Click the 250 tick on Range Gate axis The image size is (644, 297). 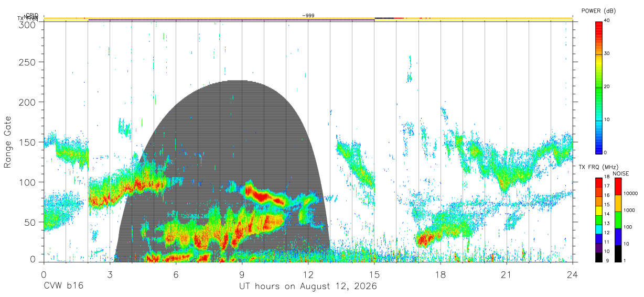[x=28, y=62]
